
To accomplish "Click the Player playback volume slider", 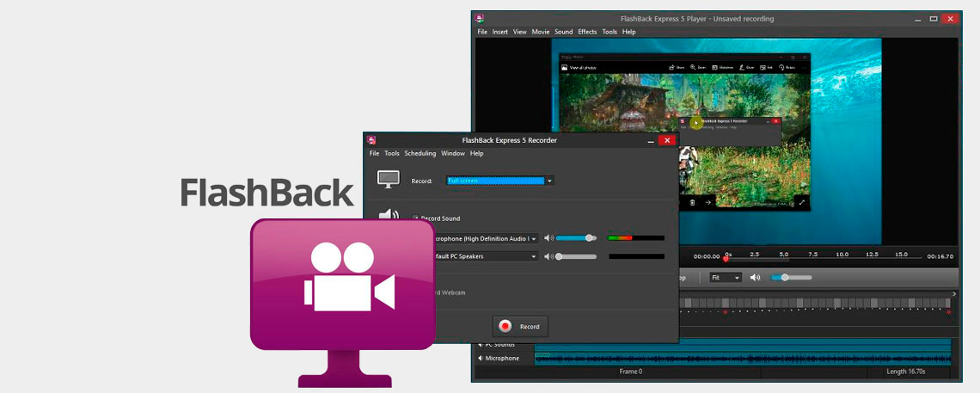I will (791, 278).
